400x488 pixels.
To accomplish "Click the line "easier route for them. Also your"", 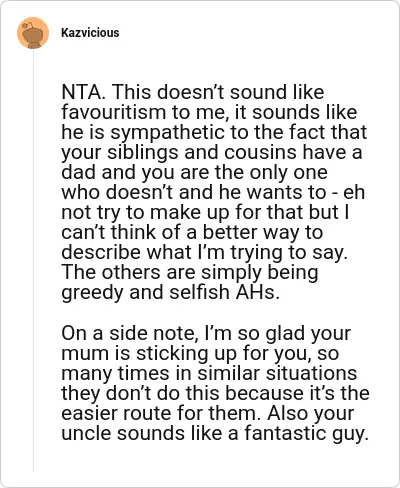I will [x=207, y=413].
